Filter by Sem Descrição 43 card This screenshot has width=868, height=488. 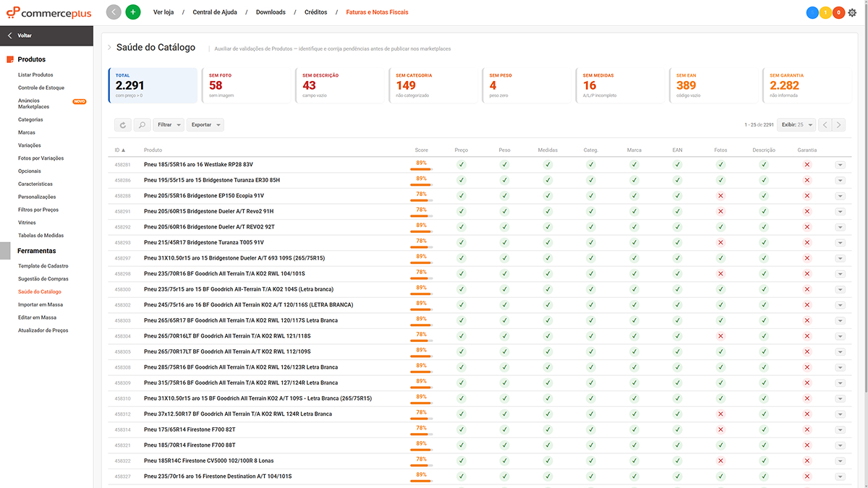(341, 85)
